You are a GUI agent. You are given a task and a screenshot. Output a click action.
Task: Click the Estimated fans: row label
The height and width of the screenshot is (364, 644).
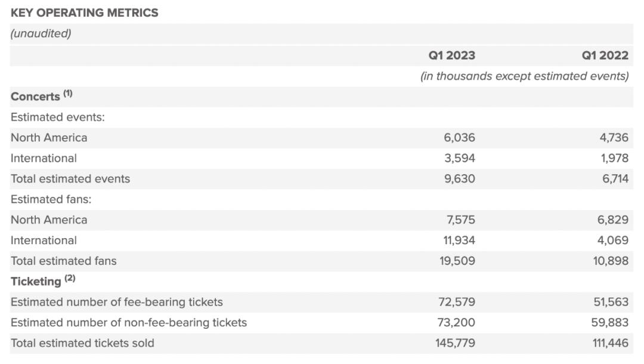click(51, 199)
